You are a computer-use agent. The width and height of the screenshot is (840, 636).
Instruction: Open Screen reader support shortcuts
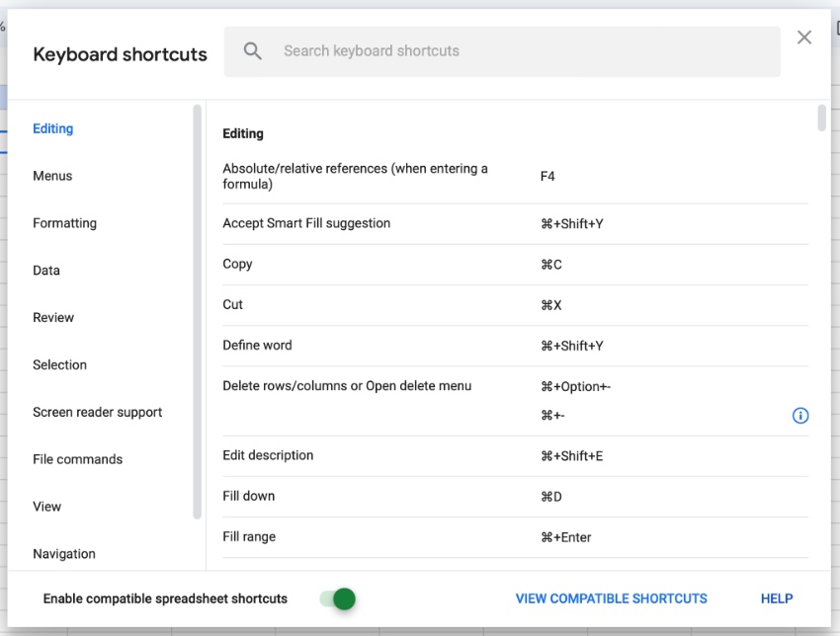click(x=97, y=412)
